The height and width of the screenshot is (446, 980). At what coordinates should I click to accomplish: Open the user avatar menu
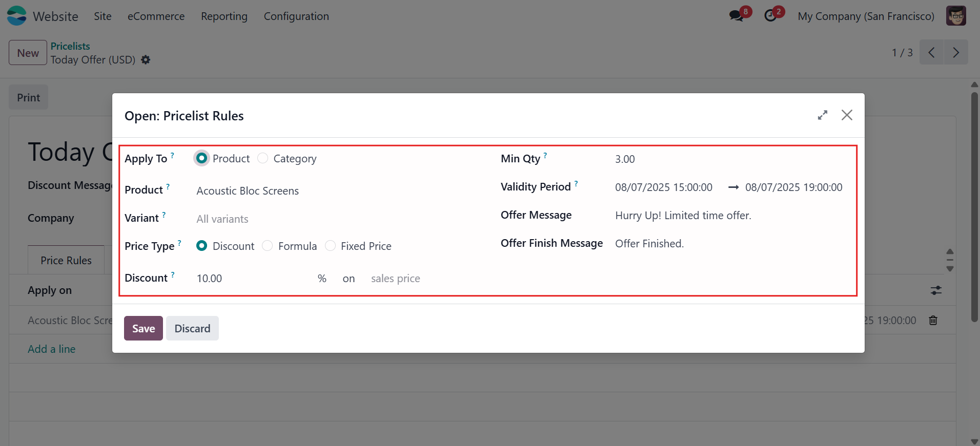[x=956, y=16]
